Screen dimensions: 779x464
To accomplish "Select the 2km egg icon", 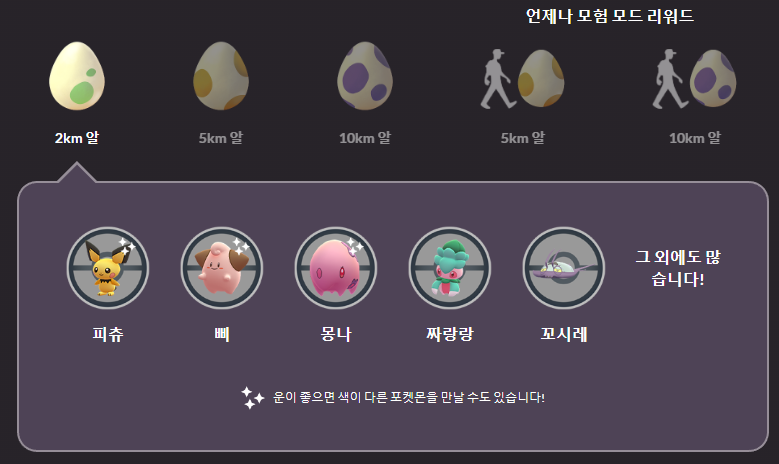I will coord(77,76).
